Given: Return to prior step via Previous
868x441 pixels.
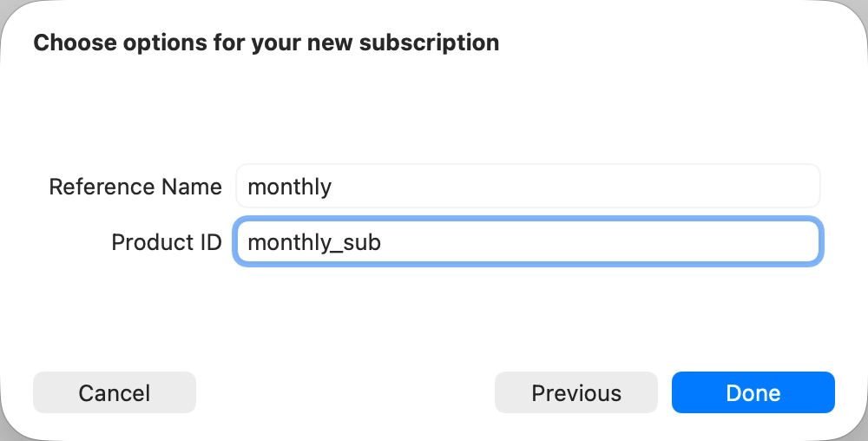Looking at the screenshot, I should tap(576, 392).
